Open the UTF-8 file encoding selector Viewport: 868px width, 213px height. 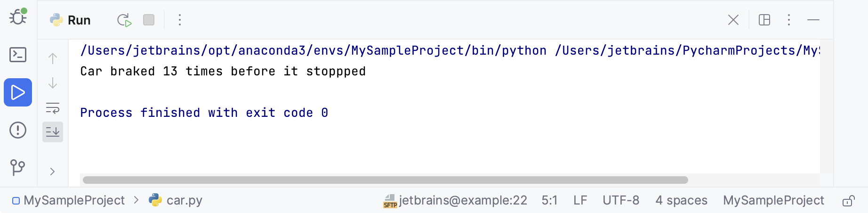pyautogui.click(x=621, y=200)
